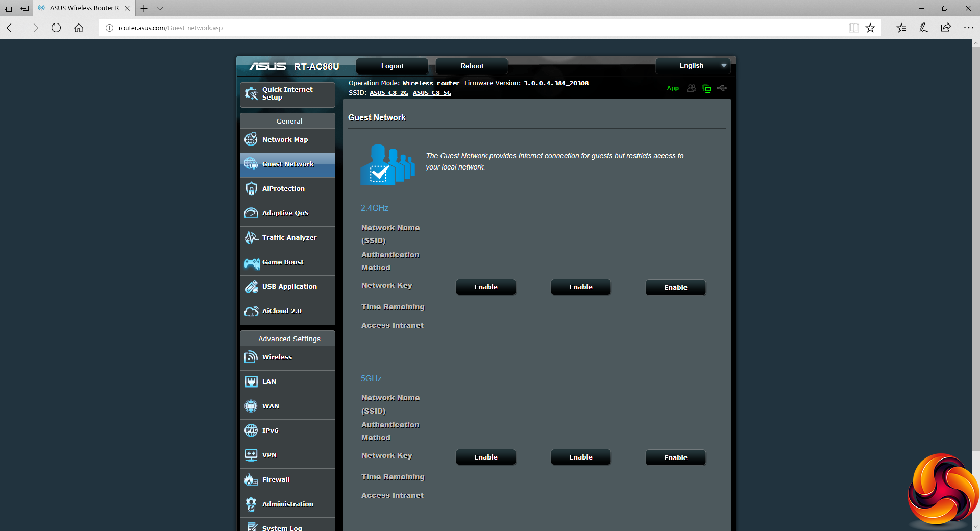The width and height of the screenshot is (980, 531).
Task: Add page to favorites star icon
Action: [x=870, y=28]
